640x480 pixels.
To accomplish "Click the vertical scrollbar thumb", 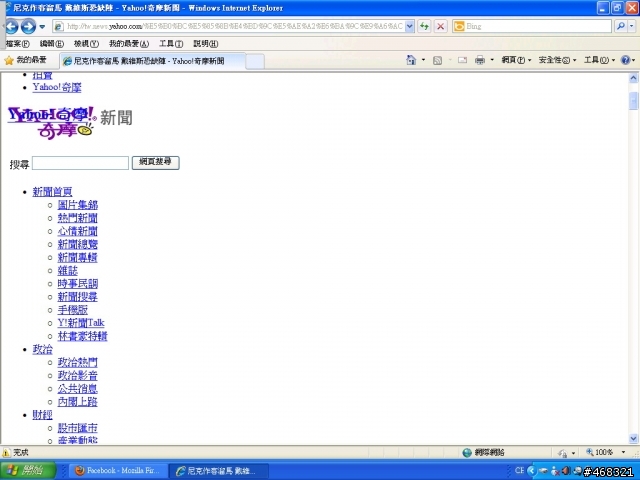I will tap(633, 101).
